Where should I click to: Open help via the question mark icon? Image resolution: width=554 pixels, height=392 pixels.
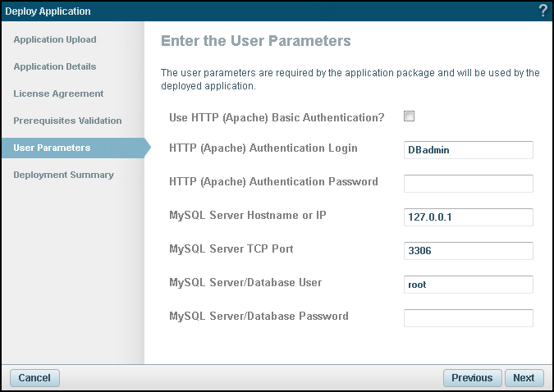(543, 11)
